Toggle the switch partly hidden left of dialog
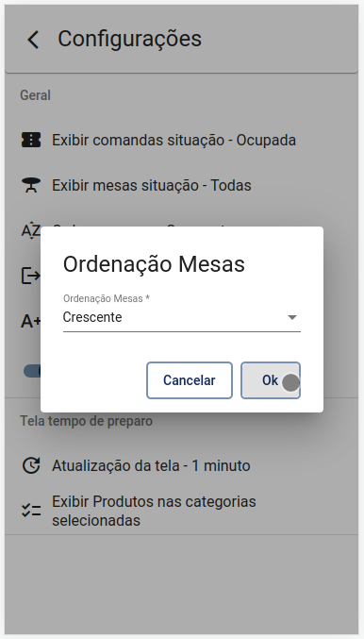Image resolution: width=364 pixels, height=639 pixels. point(32,371)
